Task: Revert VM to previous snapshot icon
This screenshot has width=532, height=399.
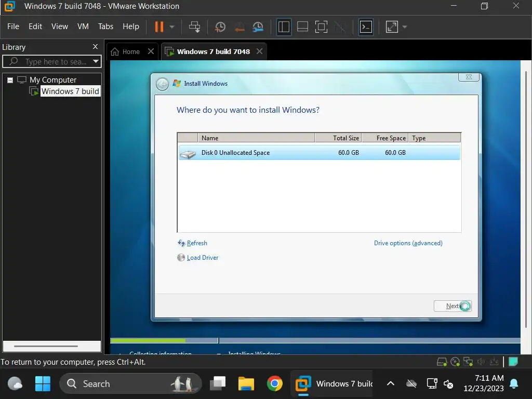Action: point(240,27)
